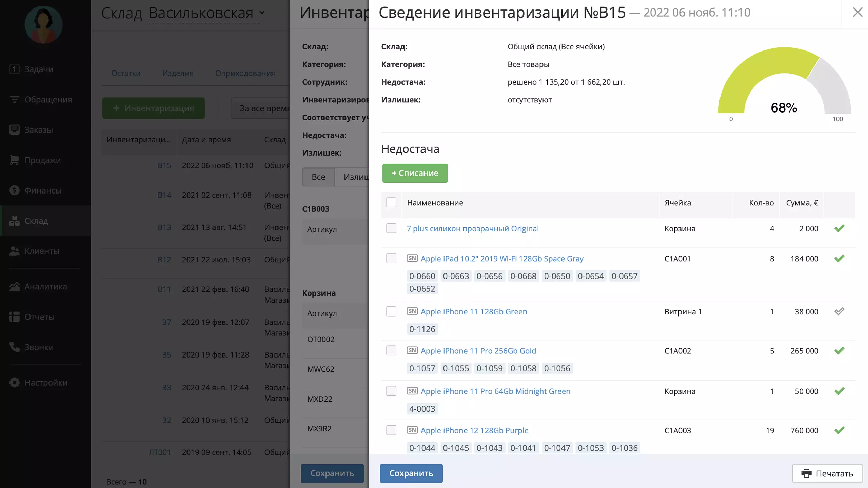868x488 pixels.
Task: Click SN badge of iPhone 12 128Gb Purple
Action: tap(412, 430)
